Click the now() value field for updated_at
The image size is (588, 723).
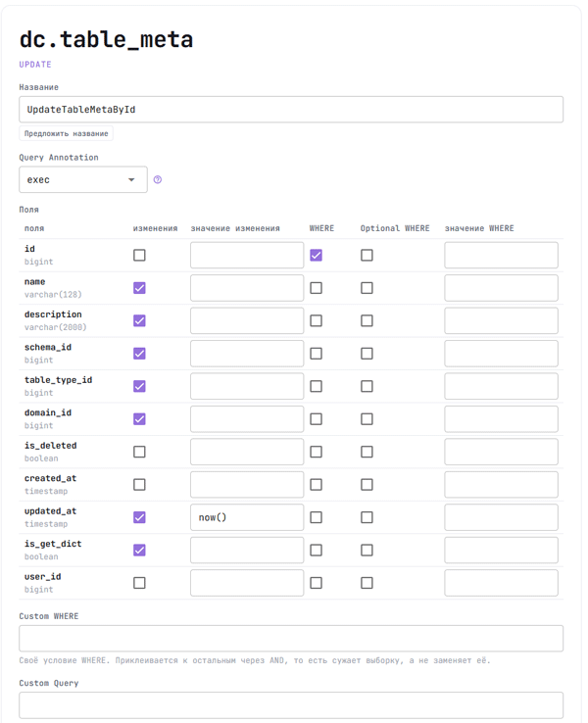pos(247,517)
